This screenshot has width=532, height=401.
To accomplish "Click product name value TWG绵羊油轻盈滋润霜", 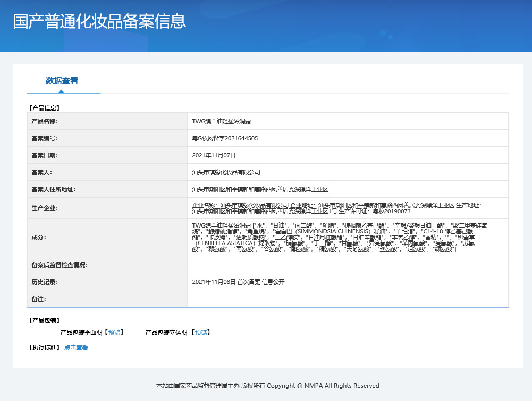I will (x=221, y=121).
